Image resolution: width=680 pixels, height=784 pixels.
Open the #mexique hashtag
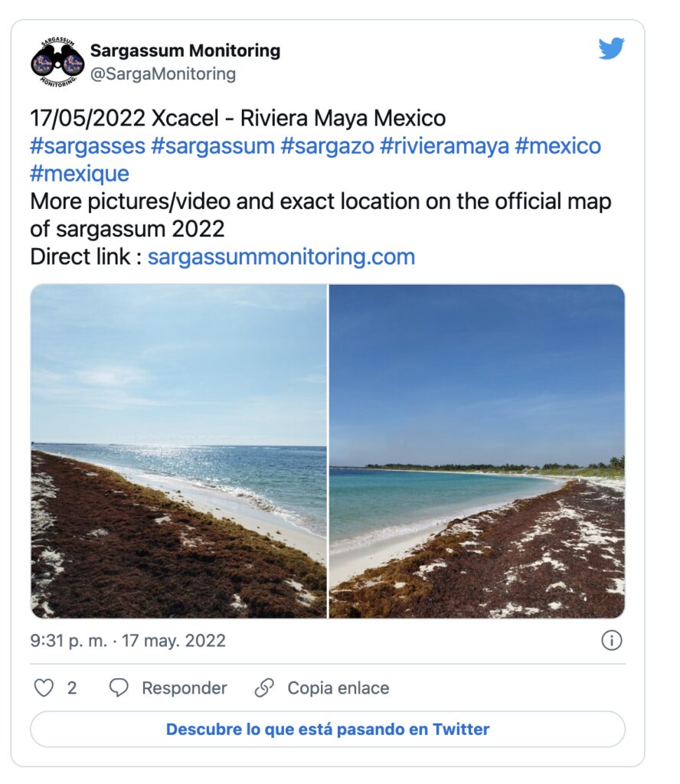(80, 173)
